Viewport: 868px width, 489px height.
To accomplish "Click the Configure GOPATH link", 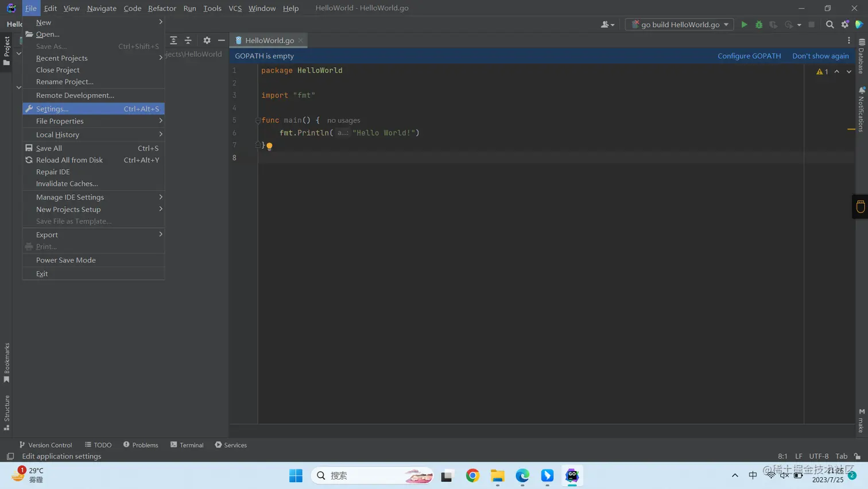I will 749,56.
